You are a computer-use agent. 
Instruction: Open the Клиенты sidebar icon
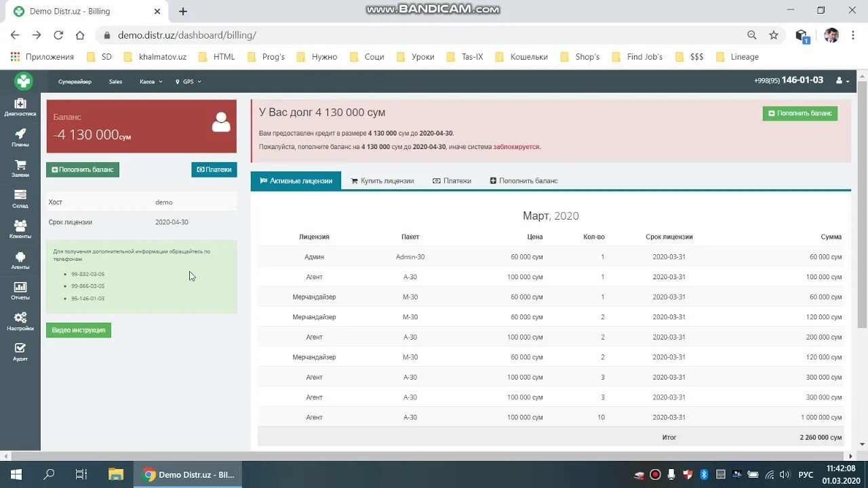click(20, 229)
